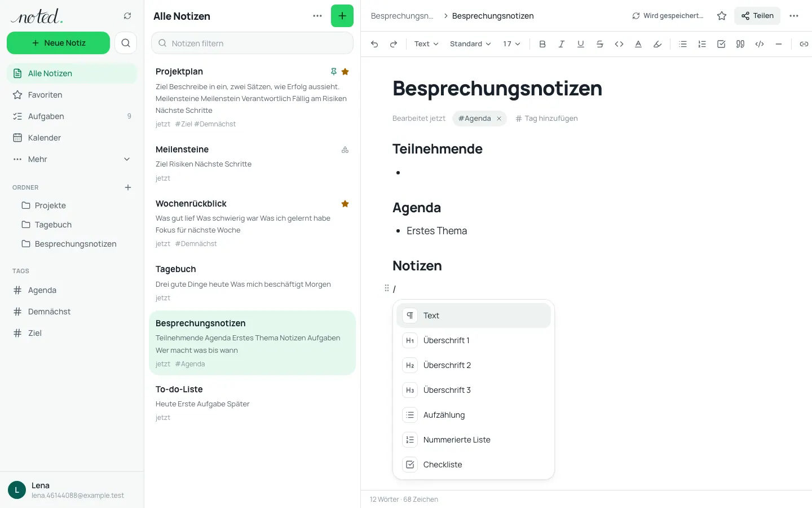Viewport: 812px width, 508px height.
Task: Choose Überschrift 1 from the slash menu
Action: [474, 340]
